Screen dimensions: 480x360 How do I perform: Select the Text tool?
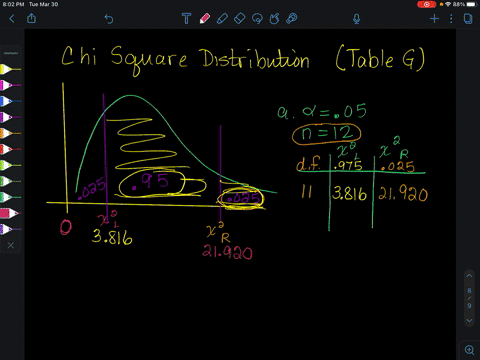coord(187,19)
